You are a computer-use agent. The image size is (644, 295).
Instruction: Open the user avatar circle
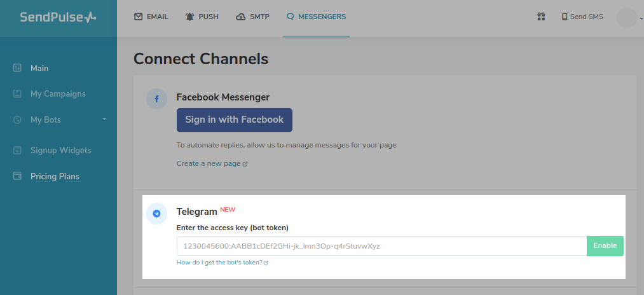pyautogui.click(x=626, y=18)
